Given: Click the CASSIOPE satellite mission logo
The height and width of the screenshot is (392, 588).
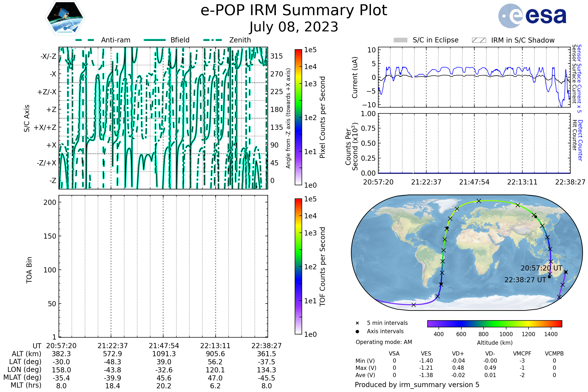Looking at the screenshot, I should point(65,18).
